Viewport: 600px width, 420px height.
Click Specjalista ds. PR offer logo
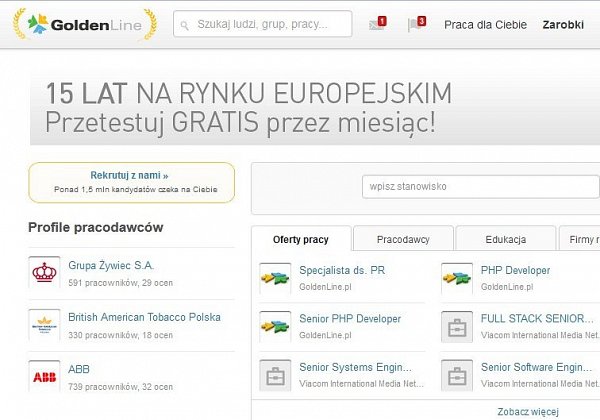tap(275, 278)
